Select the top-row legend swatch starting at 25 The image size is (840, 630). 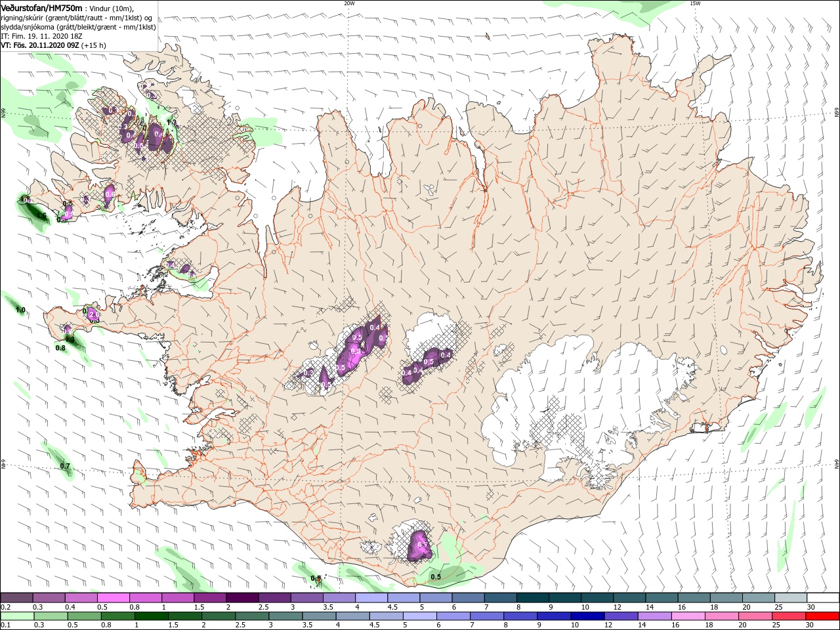791,598
